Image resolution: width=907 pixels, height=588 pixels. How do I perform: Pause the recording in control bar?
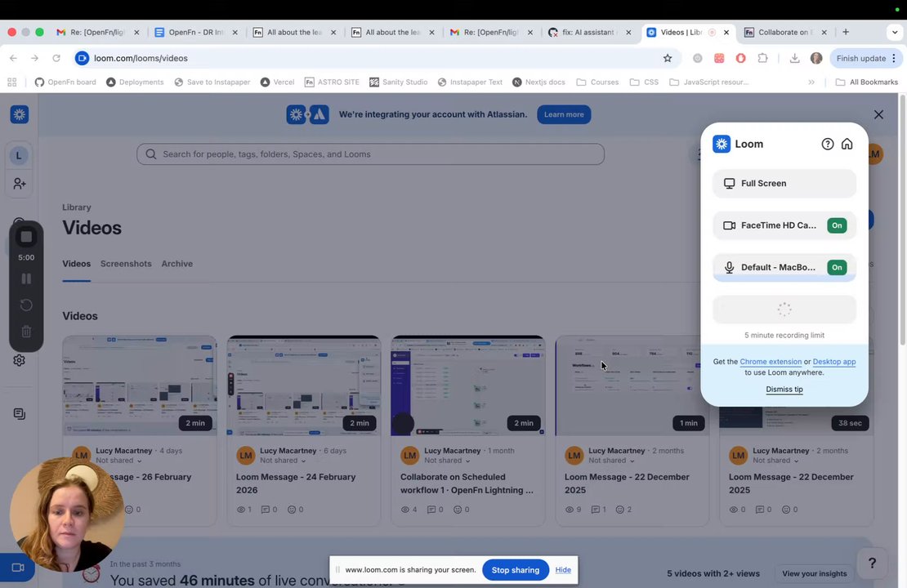(x=26, y=278)
